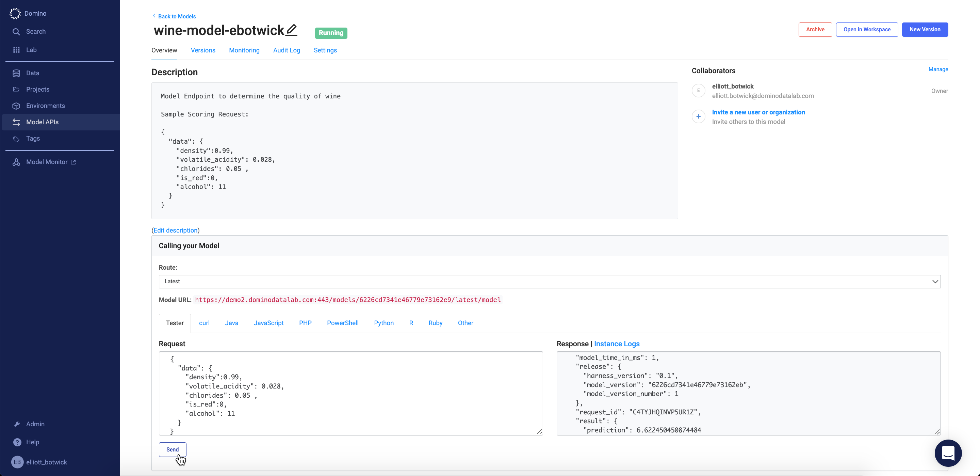
Task: Open Environments cube icon
Action: (x=16, y=106)
